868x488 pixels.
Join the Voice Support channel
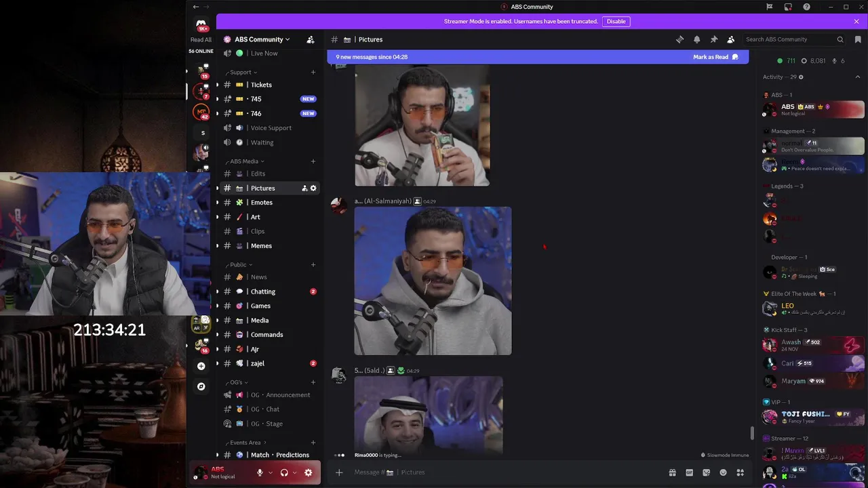tap(270, 128)
